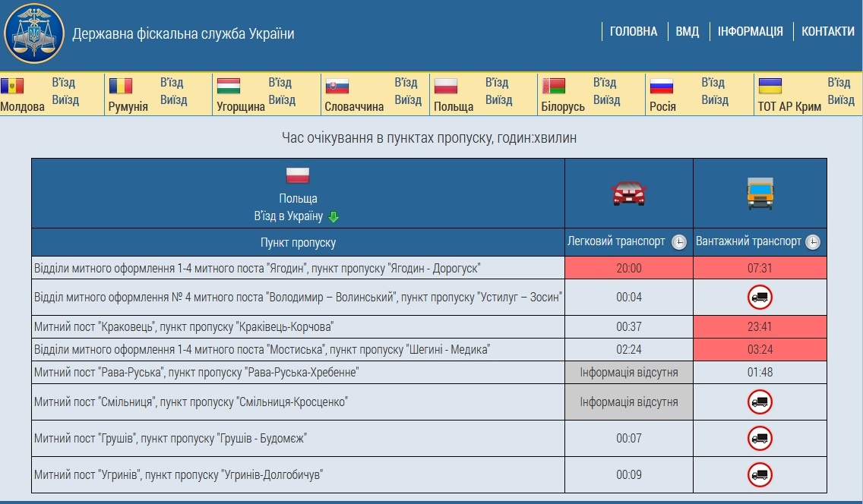Viewport: 863px width, 504px height.
Task: Open the ІНФОРМАЦІЯ menu item
Action: coord(750,31)
